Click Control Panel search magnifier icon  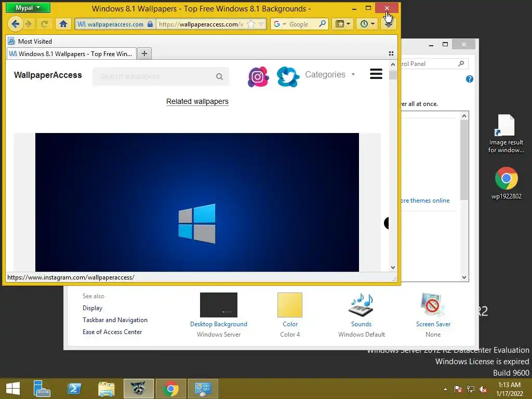point(461,63)
